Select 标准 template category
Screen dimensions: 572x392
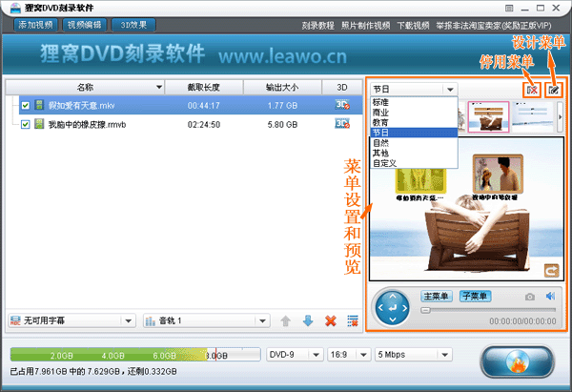(414, 102)
